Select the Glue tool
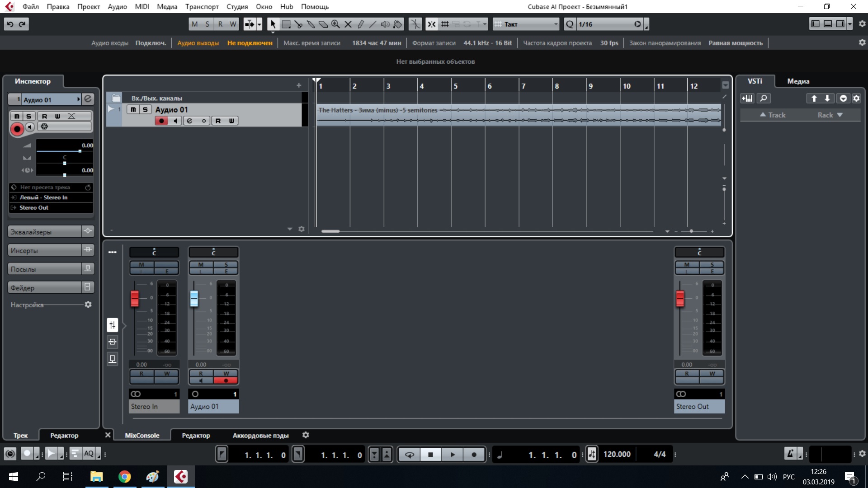 coord(311,24)
